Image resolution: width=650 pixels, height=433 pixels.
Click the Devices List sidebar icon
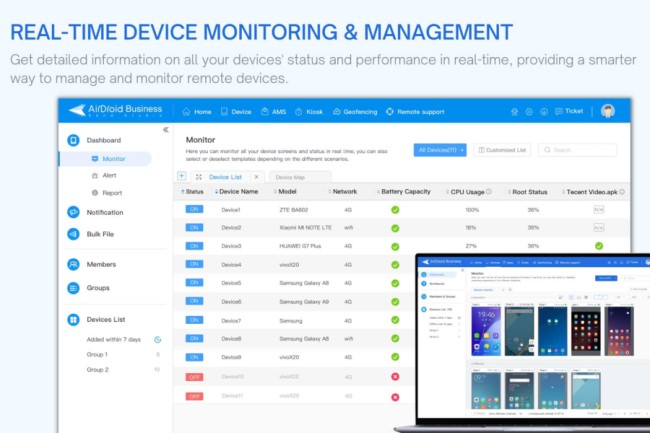[x=73, y=319]
